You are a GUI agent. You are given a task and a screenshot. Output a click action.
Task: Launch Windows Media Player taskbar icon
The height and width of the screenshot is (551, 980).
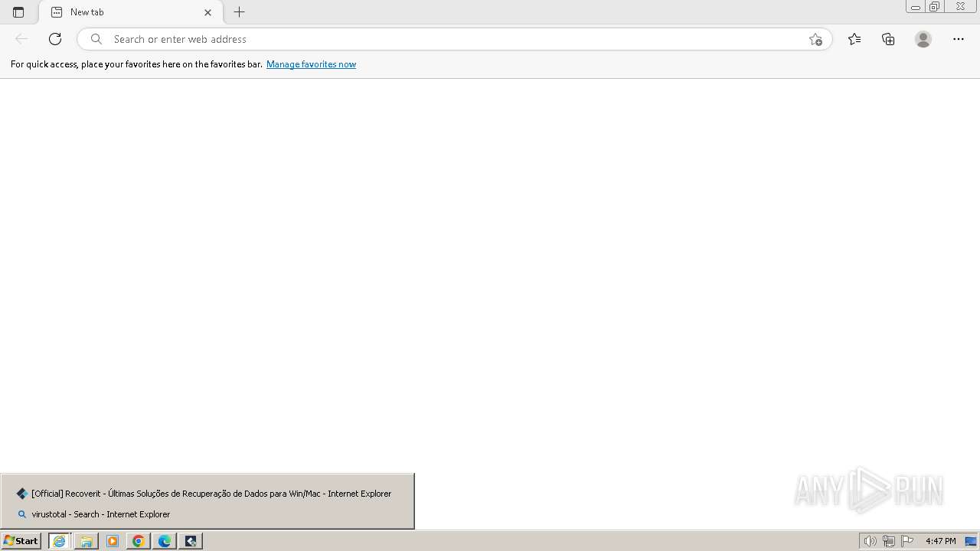113,541
